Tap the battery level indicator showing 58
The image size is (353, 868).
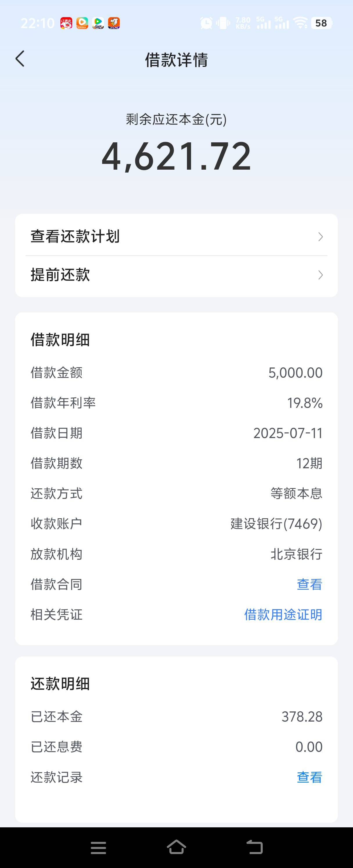[x=321, y=23]
